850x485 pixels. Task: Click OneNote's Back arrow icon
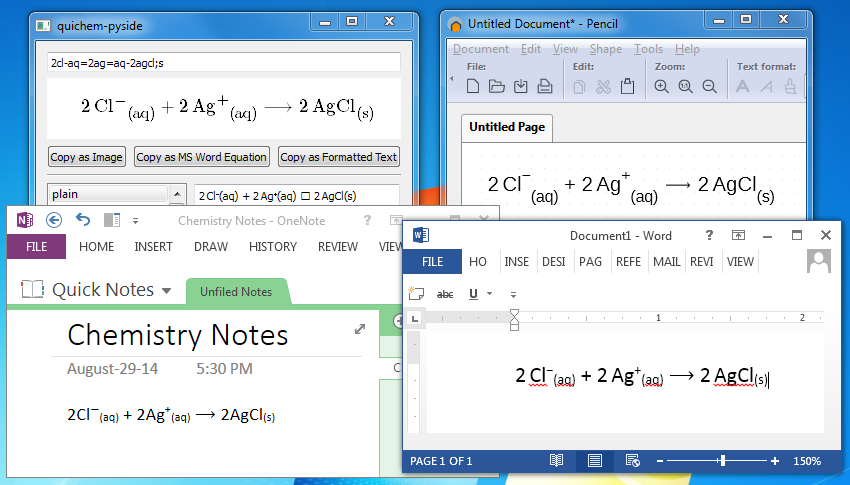point(54,220)
